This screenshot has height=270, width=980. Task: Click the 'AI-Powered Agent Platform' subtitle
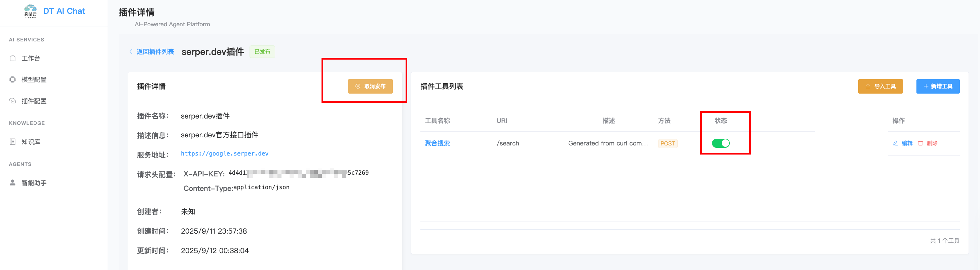point(172,24)
